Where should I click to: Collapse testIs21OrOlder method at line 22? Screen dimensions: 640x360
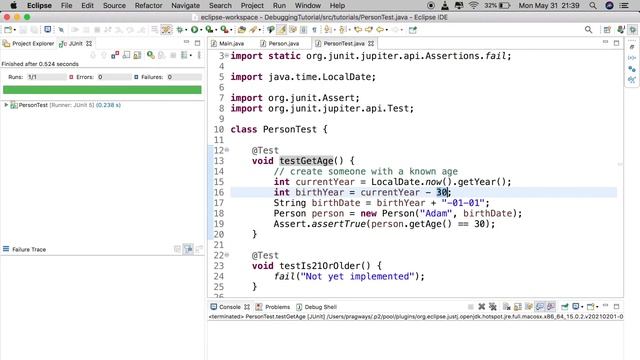[227, 255]
